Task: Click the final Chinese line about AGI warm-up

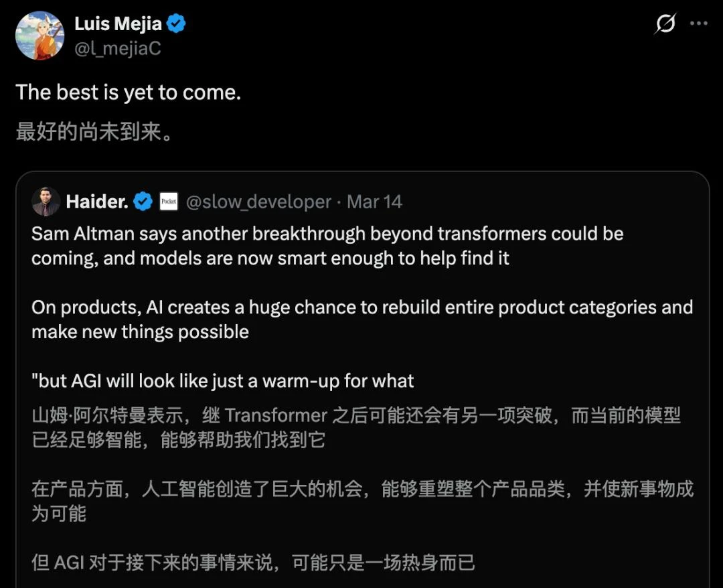Action: pos(253,565)
